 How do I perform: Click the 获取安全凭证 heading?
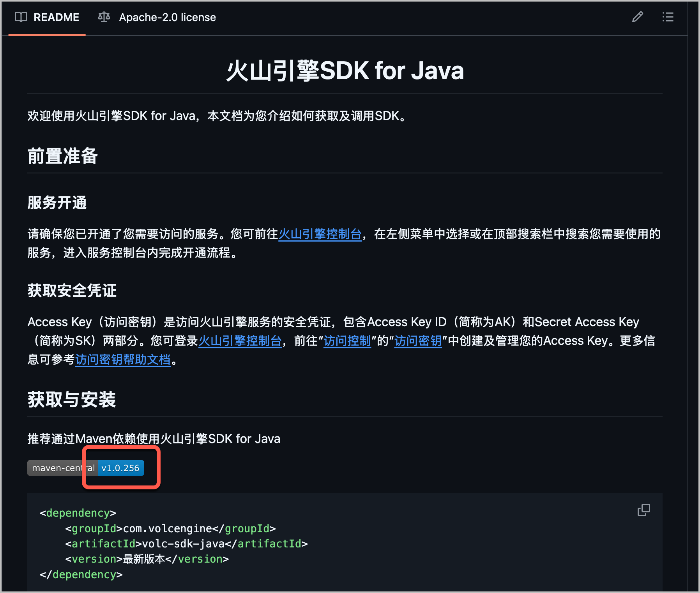pyautogui.click(x=72, y=291)
